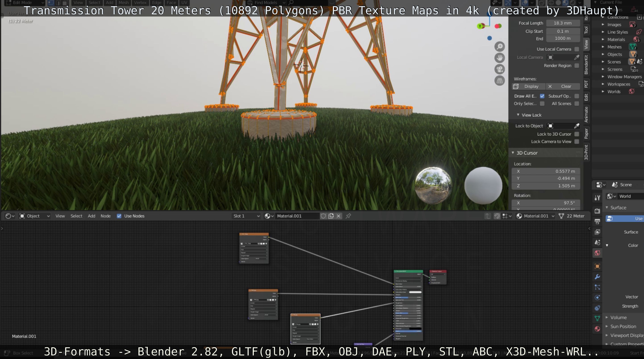Image resolution: width=644 pixels, height=359 pixels.
Task: Enable the All Scenes checkbox
Action: pos(577,104)
